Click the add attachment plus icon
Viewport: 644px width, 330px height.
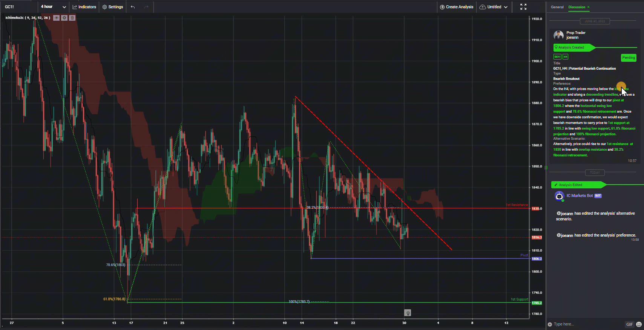coord(550,324)
